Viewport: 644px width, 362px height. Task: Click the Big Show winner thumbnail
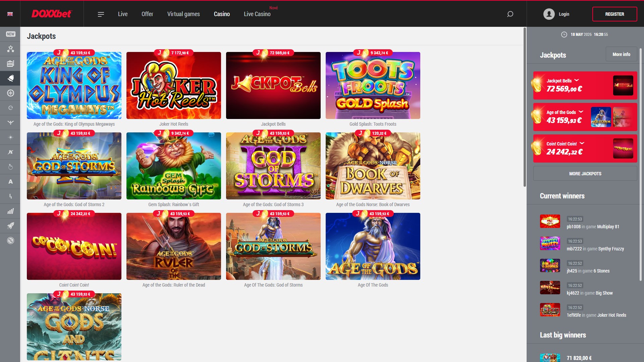tap(550, 288)
